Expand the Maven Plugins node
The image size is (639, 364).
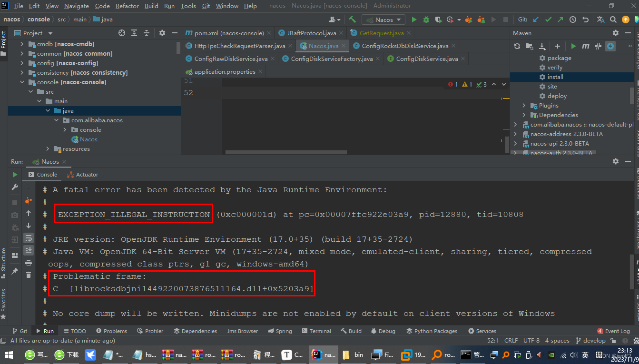524,106
